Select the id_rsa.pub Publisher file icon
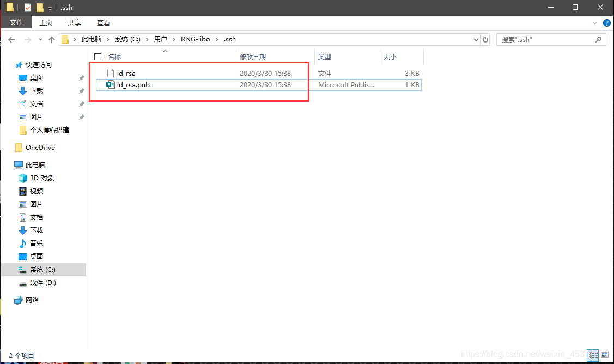This screenshot has width=614, height=364. 111,84
